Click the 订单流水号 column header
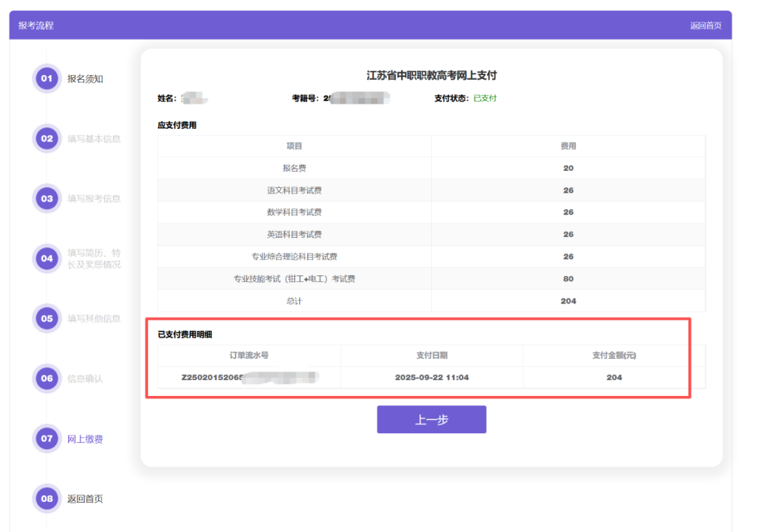 [249, 355]
